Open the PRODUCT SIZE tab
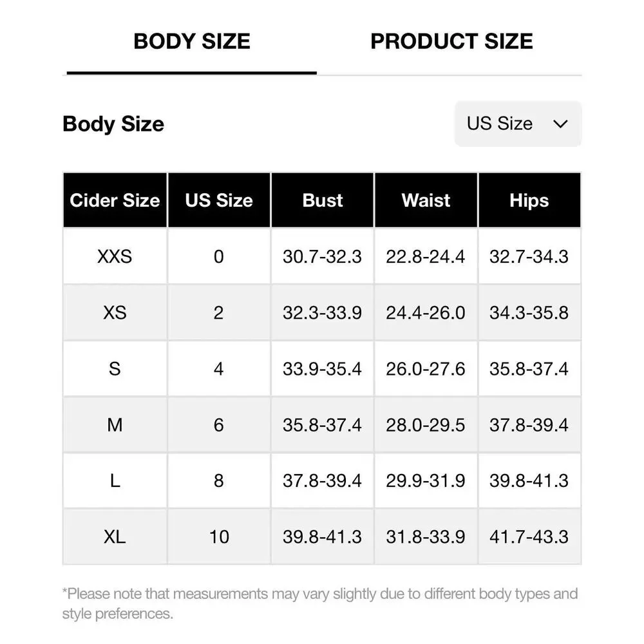 pos(451,42)
